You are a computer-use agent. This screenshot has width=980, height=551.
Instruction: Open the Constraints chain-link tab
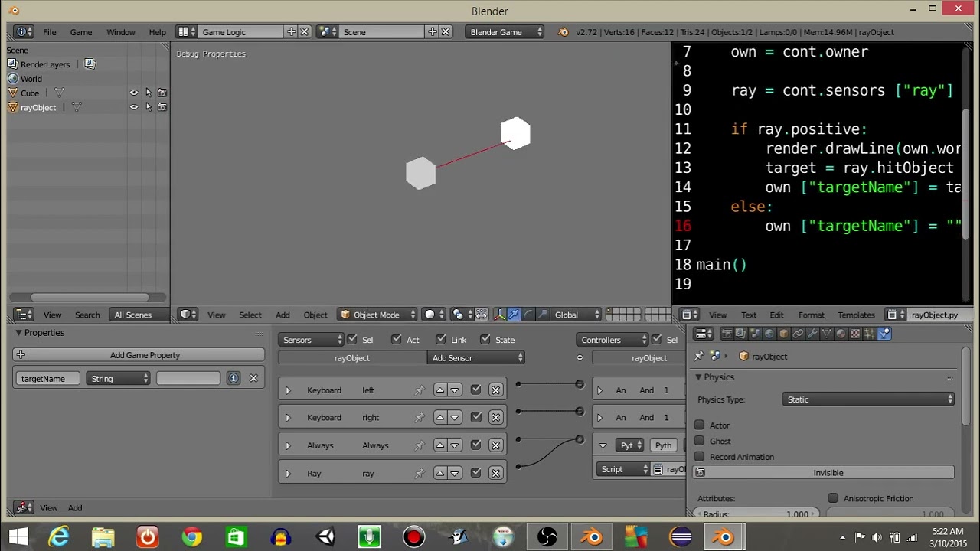[x=798, y=333]
